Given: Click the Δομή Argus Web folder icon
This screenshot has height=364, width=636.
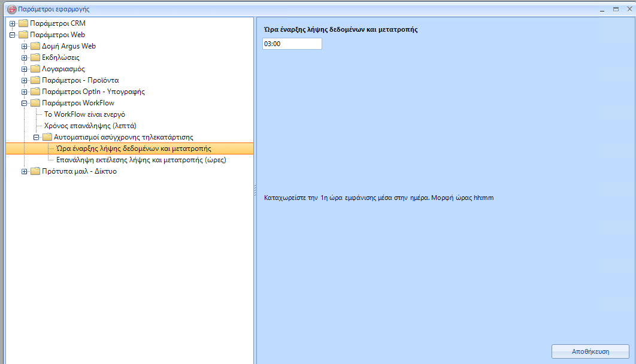Looking at the screenshot, I should coord(35,46).
